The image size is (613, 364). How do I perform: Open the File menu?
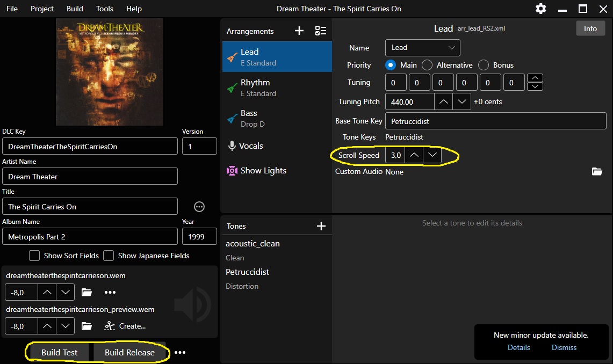tap(12, 9)
